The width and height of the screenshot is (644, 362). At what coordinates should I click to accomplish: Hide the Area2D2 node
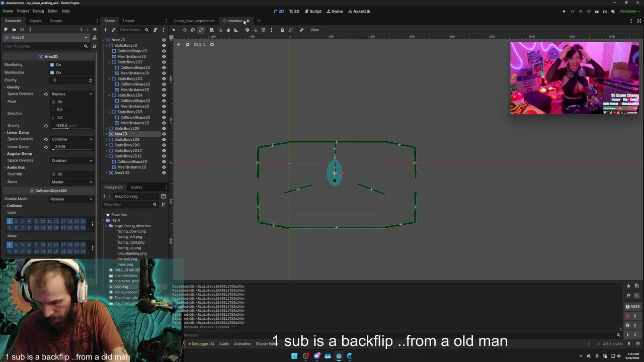click(x=164, y=172)
